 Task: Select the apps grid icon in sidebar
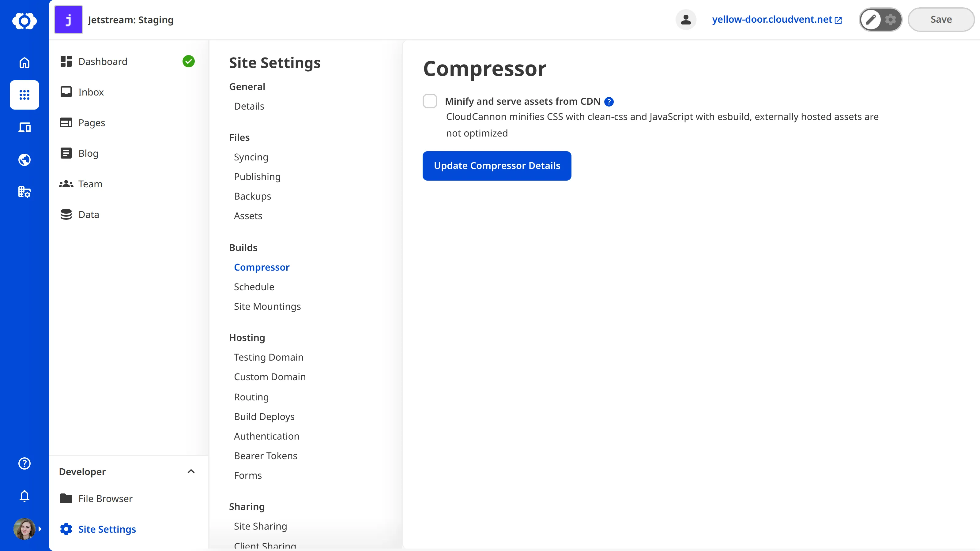pos(24,95)
